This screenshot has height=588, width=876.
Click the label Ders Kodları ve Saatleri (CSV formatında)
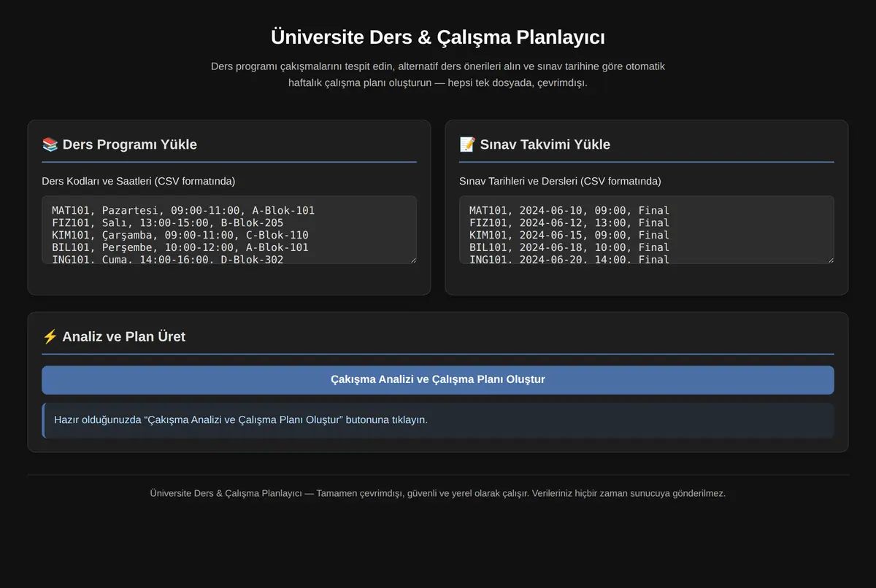tap(139, 181)
